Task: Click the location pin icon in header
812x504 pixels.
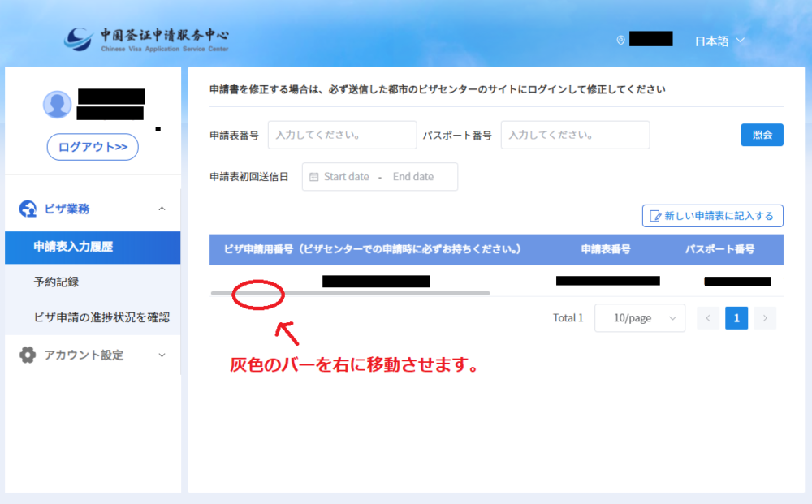Action: pos(621,40)
